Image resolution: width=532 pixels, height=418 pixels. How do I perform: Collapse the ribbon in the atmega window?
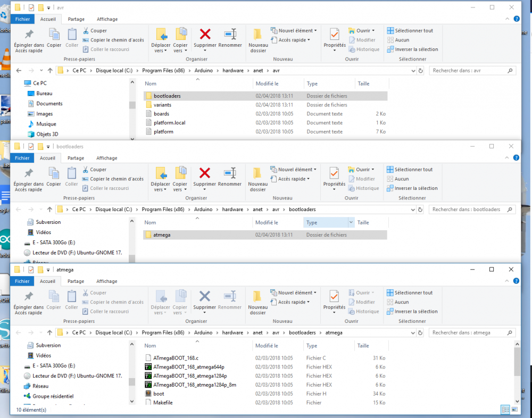point(506,281)
